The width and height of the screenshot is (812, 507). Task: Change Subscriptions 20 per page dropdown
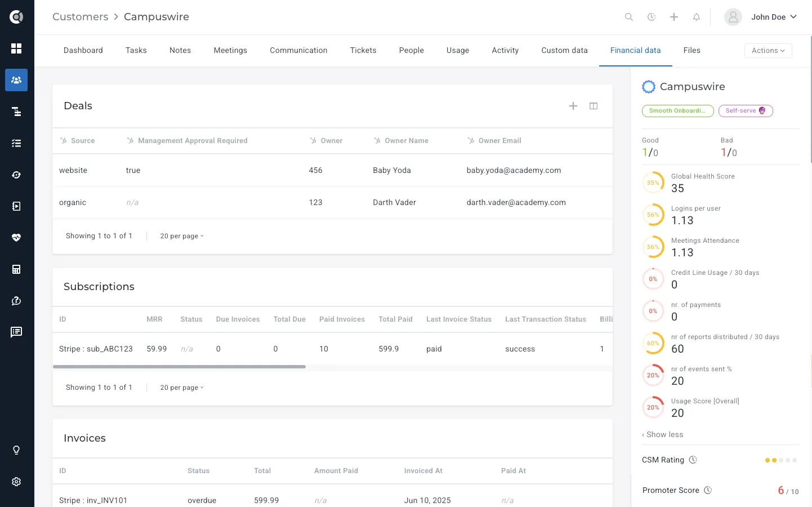click(x=182, y=388)
